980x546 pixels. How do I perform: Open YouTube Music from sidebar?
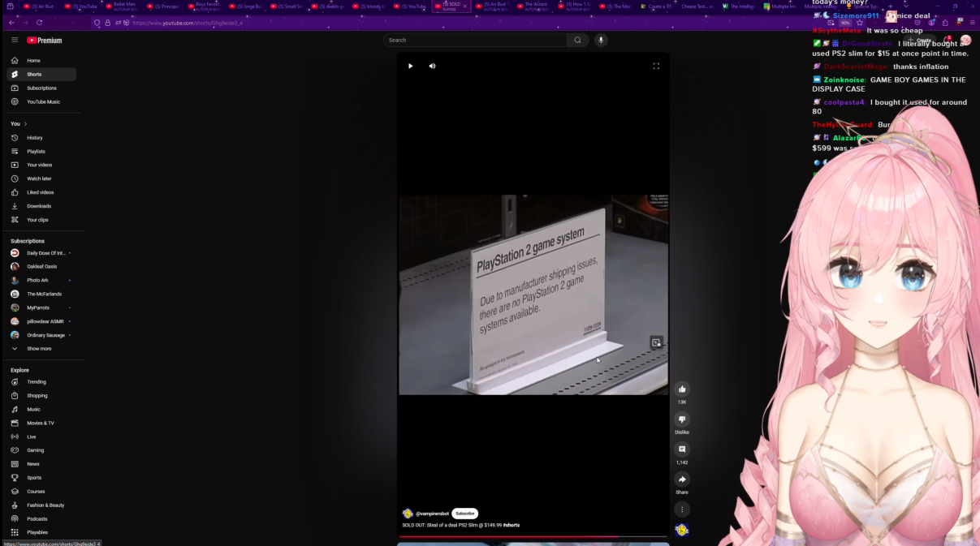pyautogui.click(x=41, y=102)
